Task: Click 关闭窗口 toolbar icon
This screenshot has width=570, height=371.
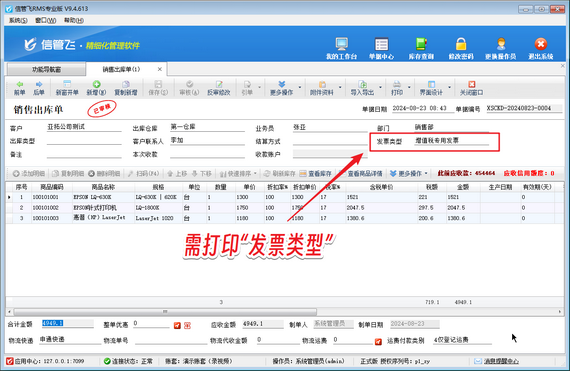Action: [x=471, y=84]
